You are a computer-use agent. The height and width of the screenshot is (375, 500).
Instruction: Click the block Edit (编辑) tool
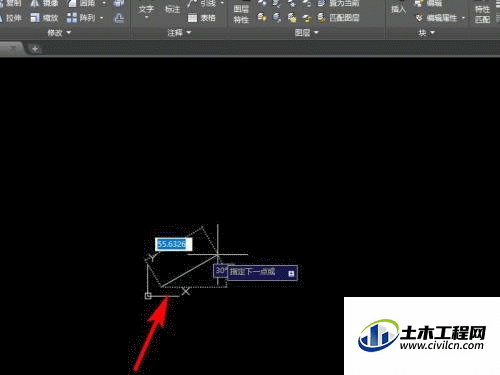(x=429, y=4)
